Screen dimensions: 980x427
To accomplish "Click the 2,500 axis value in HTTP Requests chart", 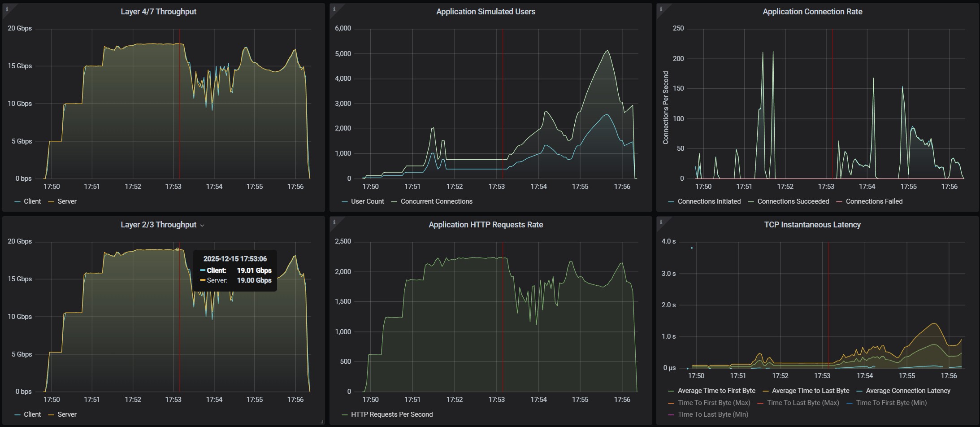I will click(343, 241).
